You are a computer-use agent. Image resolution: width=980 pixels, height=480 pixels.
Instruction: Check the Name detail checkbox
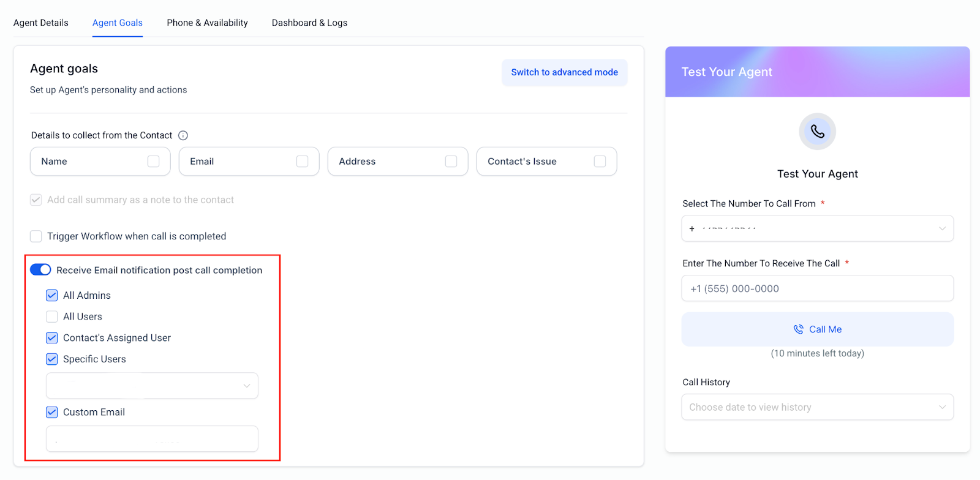(153, 161)
